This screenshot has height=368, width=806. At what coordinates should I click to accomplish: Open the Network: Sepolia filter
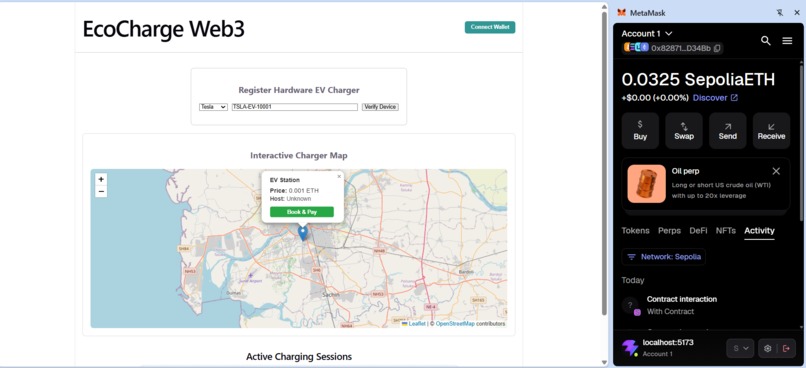tap(664, 256)
